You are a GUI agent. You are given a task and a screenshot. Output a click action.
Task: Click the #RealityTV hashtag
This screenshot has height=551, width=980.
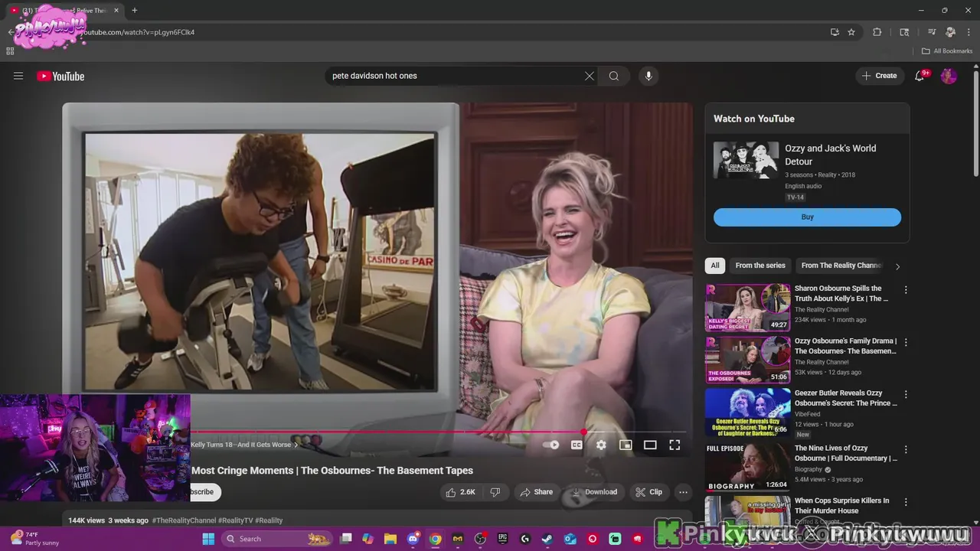tap(236, 520)
